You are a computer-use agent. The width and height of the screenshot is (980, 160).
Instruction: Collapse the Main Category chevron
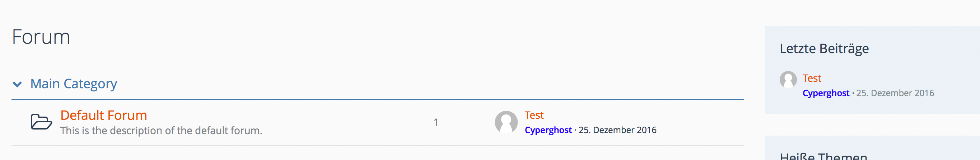click(x=17, y=84)
